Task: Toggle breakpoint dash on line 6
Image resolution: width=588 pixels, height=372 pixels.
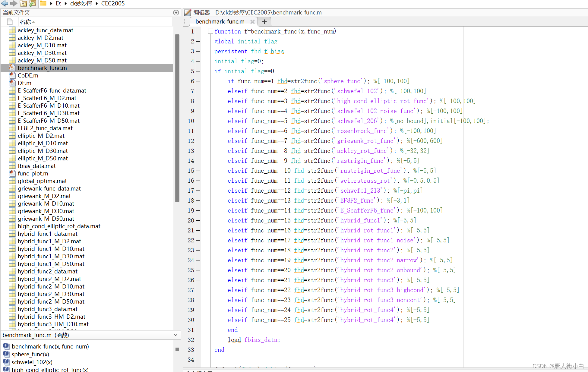Action: (x=198, y=81)
